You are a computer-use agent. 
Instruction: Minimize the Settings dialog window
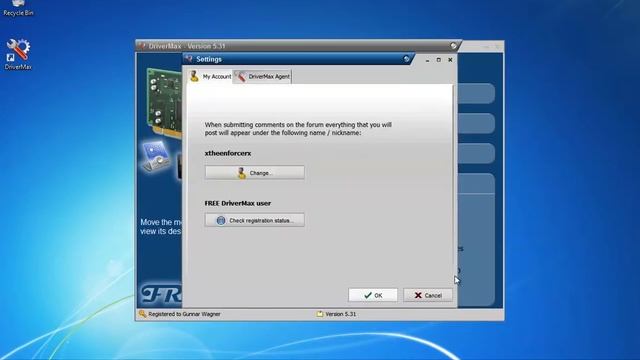click(x=427, y=60)
